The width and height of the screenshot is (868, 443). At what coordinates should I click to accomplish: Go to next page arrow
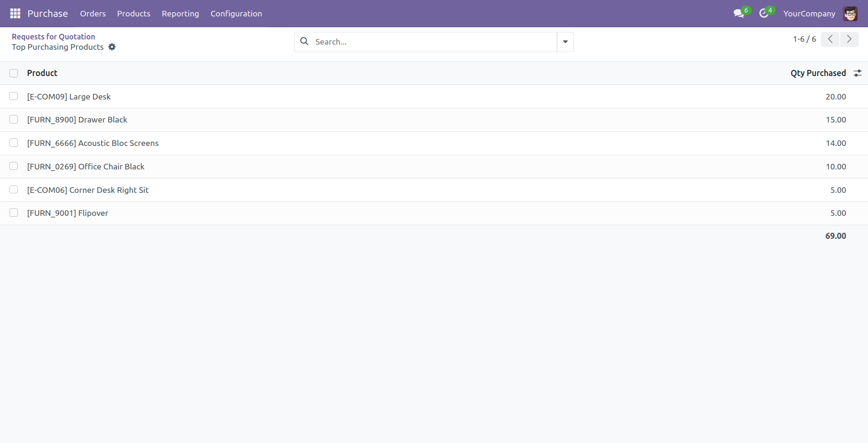click(x=849, y=39)
